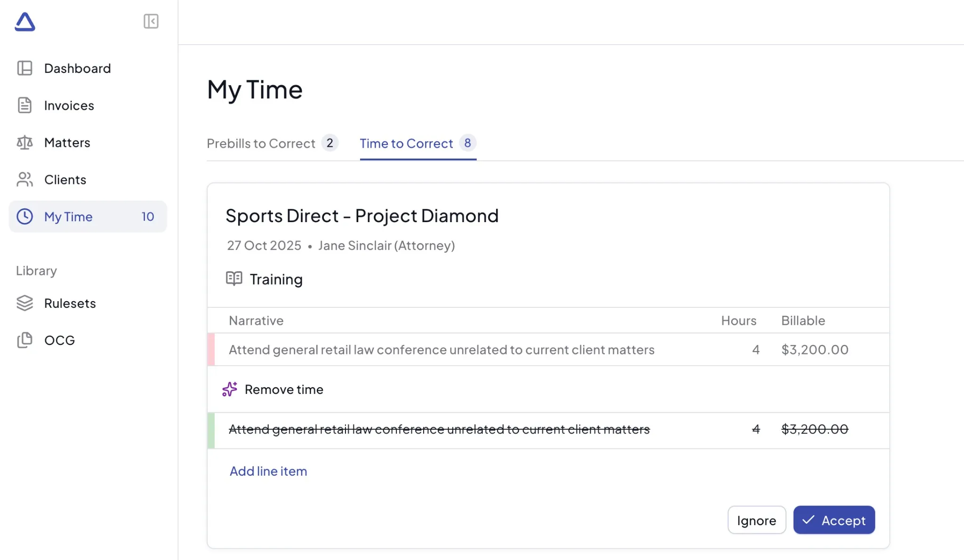The height and width of the screenshot is (560, 964).
Task: Collapse the sidebar panel
Action: coord(151,21)
